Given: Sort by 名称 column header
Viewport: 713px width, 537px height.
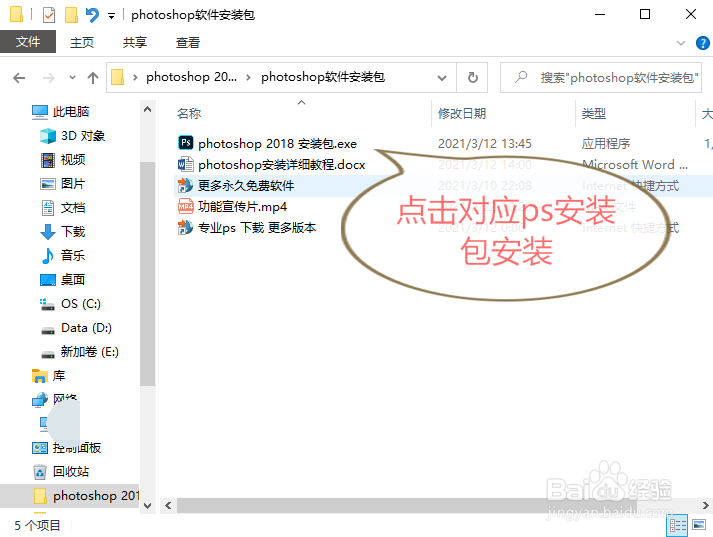Looking at the screenshot, I should click(x=189, y=114).
